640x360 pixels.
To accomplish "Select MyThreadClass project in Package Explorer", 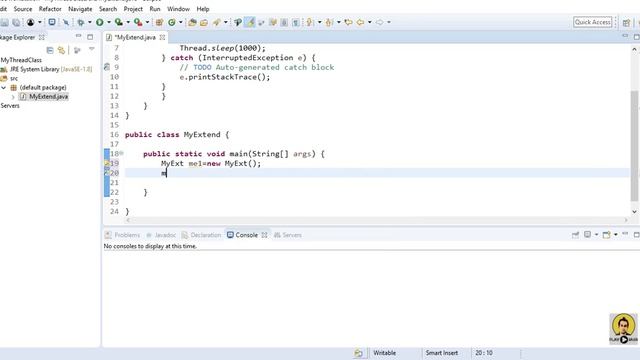I will (x=21, y=60).
